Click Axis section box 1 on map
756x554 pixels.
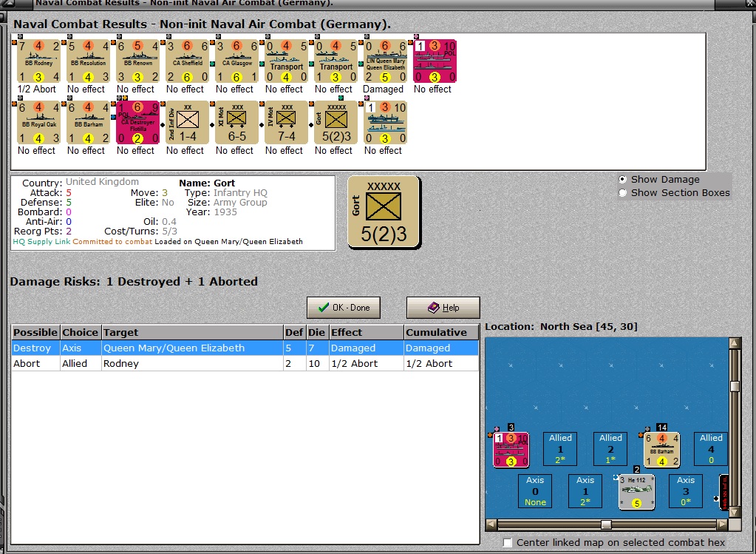click(585, 491)
